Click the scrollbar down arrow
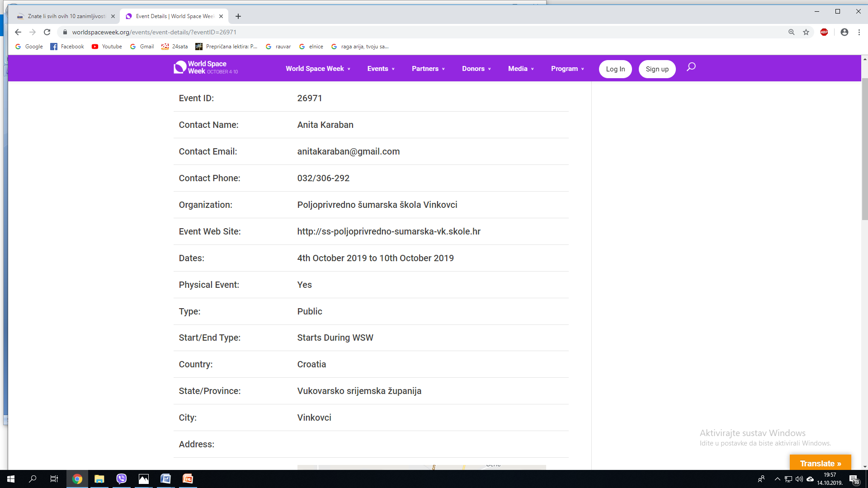Image resolution: width=868 pixels, height=488 pixels. coord(864,466)
